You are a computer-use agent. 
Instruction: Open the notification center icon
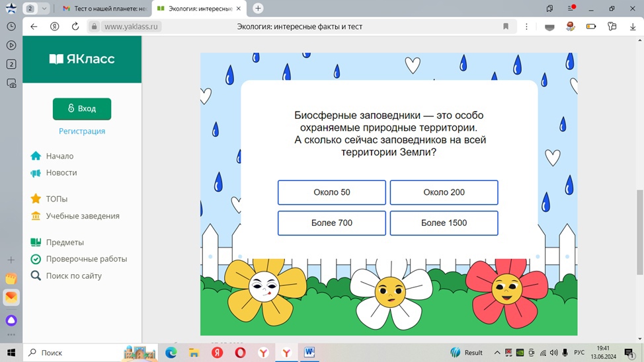point(629,353)
